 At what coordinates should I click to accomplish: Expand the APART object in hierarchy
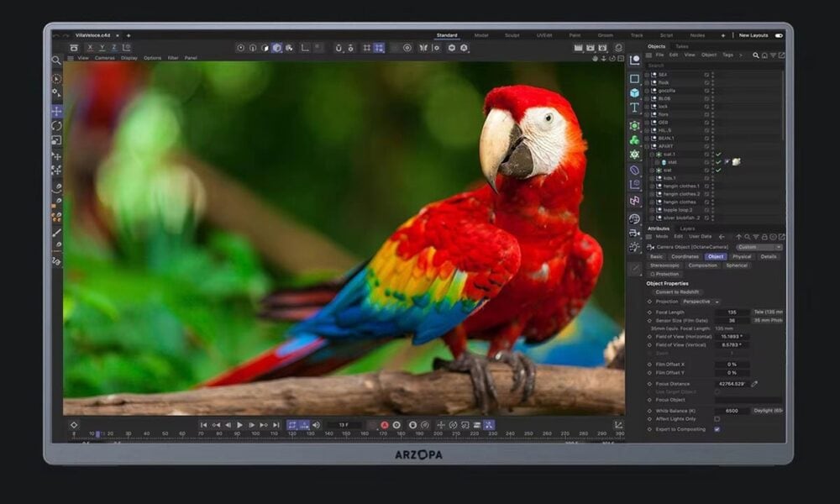[648, 146]
